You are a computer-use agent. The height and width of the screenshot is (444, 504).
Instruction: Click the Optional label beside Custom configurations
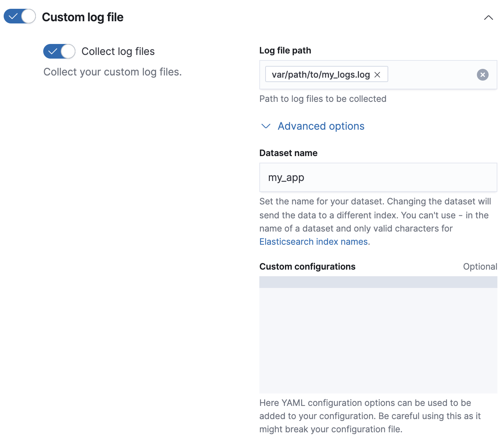click(x=480, y=267)
